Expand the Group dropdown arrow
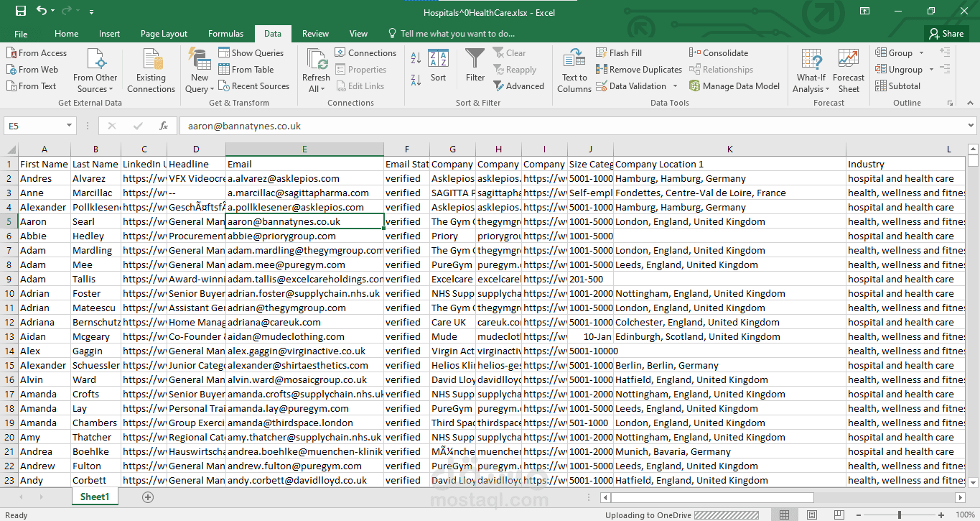Viewport: 980px width, 521px height. pos(922,53)
